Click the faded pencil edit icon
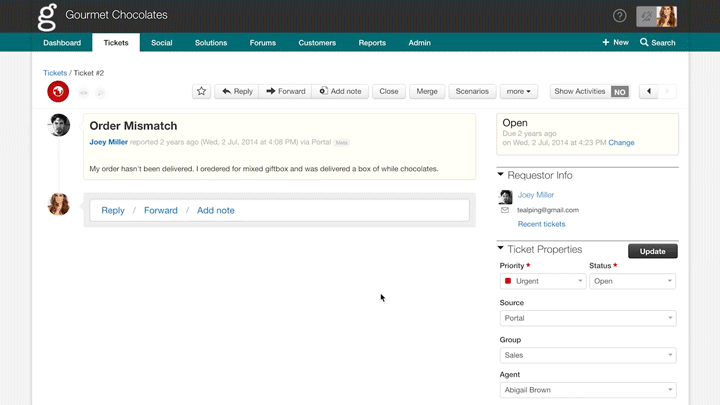Viewport: 720px width, 405px height. point(100,93)
